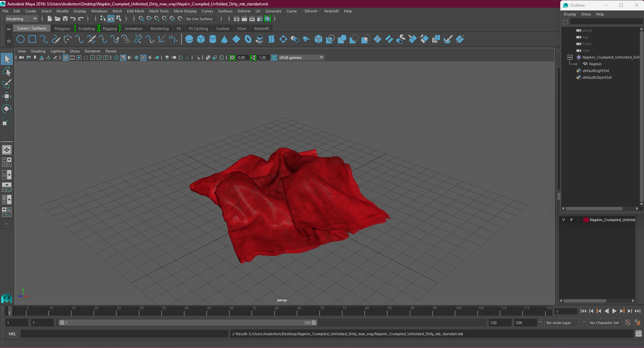Click frame 60 on the time slider
The width and height of the screenshot is (644, 348).
pyautogui.click(x=277, y=311)
